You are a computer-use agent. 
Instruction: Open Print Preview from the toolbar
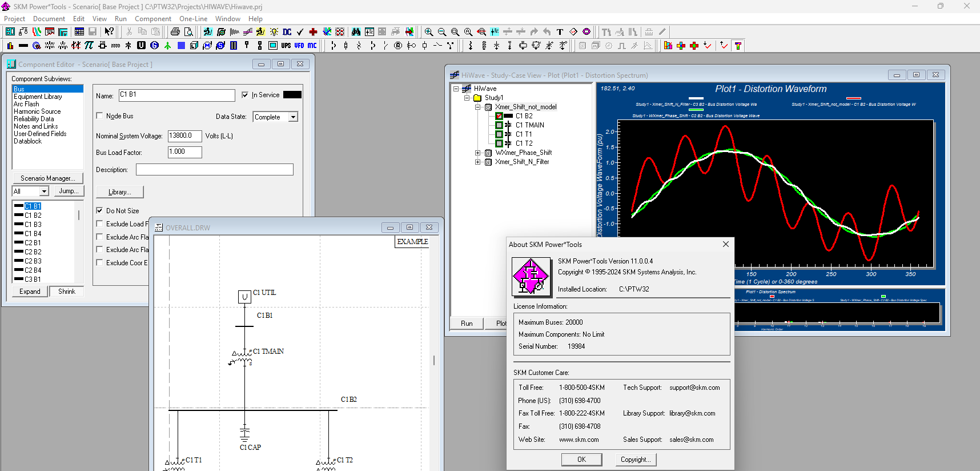tap(188, 32)
